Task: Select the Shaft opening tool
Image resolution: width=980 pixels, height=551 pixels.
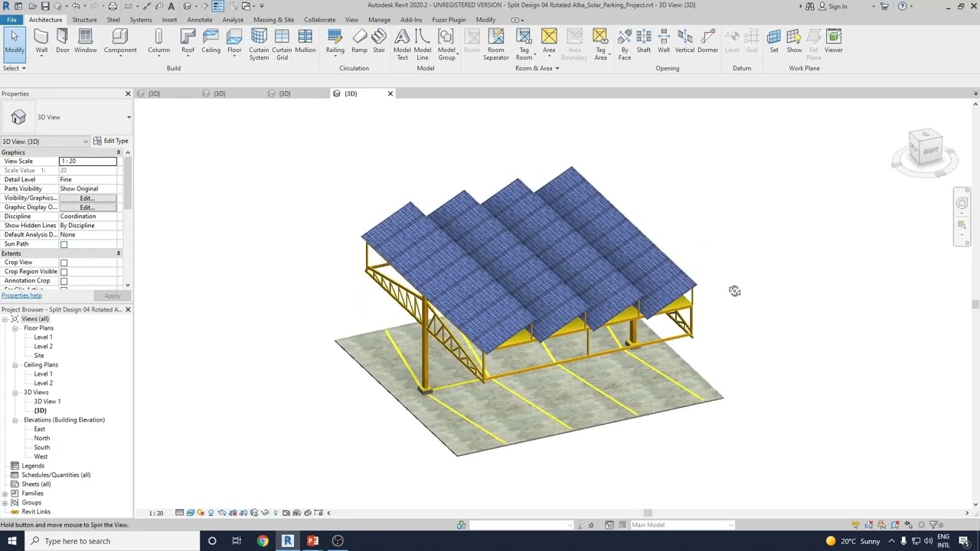Action: point(644,41)
